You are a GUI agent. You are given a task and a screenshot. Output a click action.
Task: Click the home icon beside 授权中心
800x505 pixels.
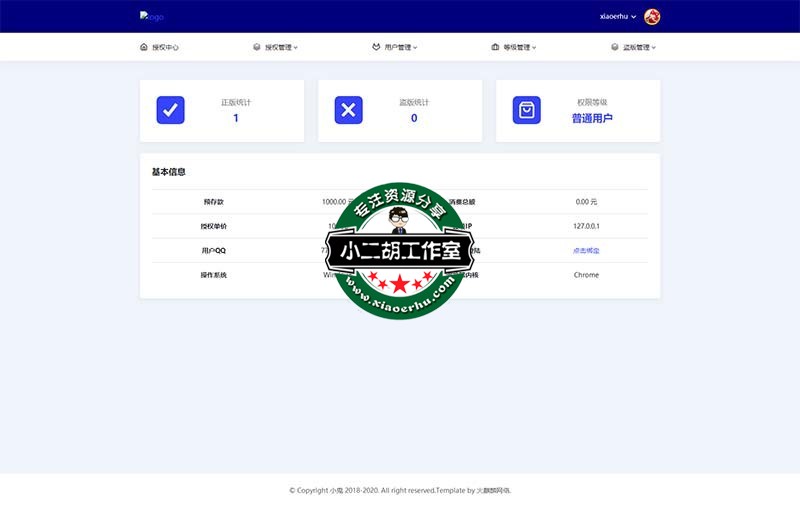(x=144, y=47)
